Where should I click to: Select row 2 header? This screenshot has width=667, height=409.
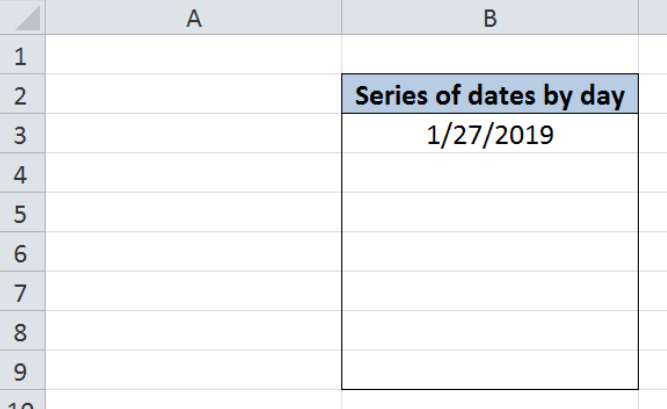(x=23, y=94)
